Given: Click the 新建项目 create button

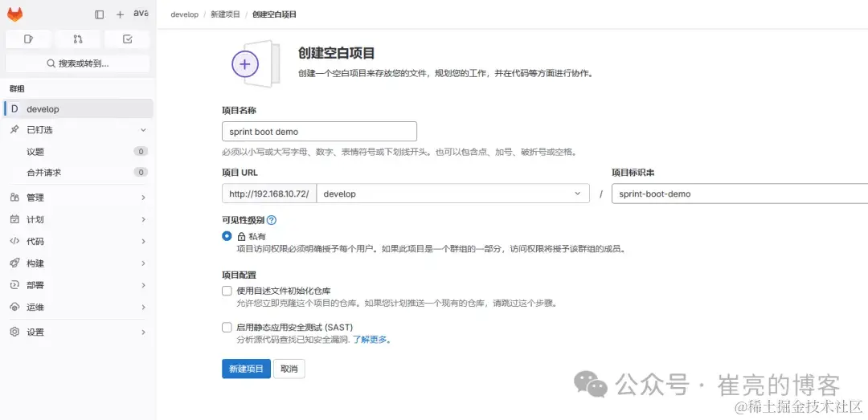Looking at the screenshot, I should 247,369.
